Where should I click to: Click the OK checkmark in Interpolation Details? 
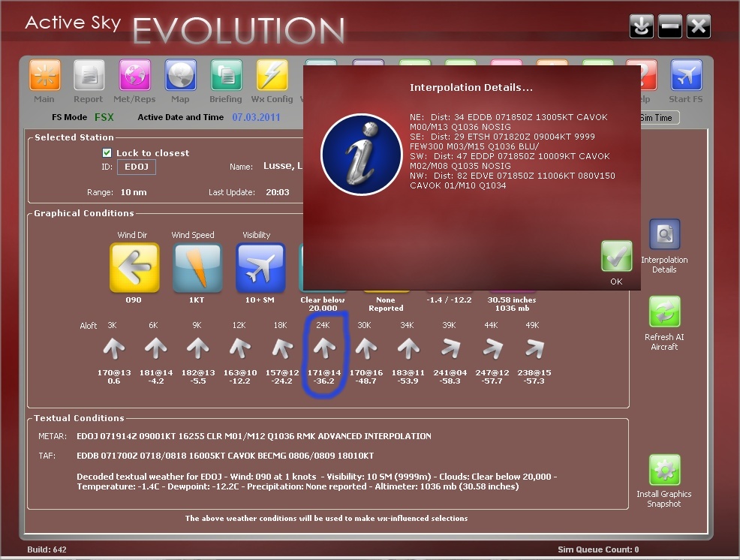pyautogui.click(x=616, y=256)
